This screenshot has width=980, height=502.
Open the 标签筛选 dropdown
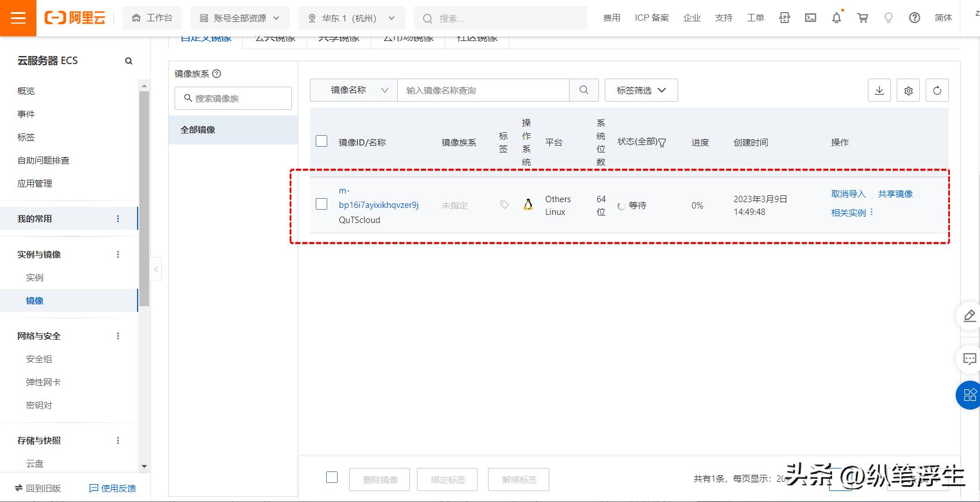tap(641, 90)
